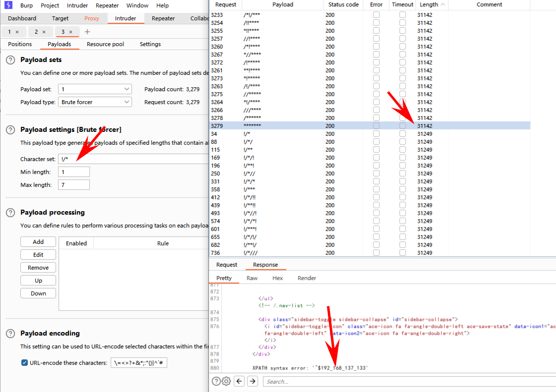Toggle Timeout checkbox for request 250

point(402,173)
